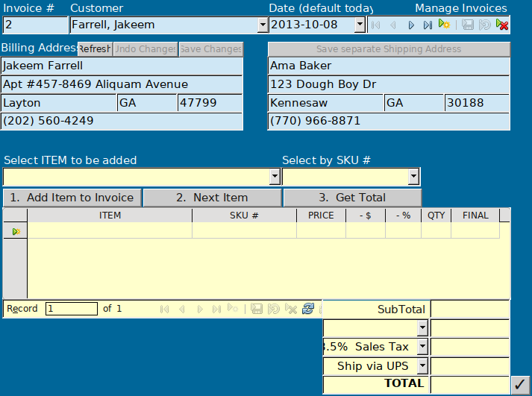This screenshot has width=532, height=396.
Task: Click the save record icon in Manage Invoices
Action: tap(468, 25)
